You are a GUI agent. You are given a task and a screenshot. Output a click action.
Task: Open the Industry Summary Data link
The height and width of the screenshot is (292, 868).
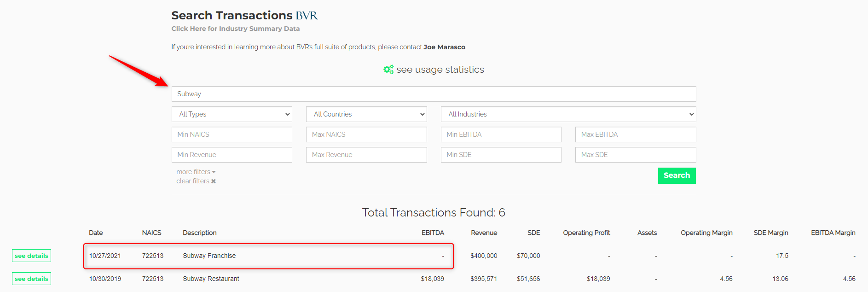235,29
